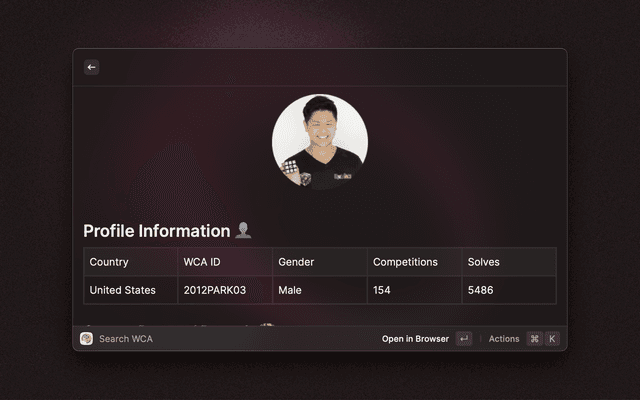The image size is (640, 400).
Task: Click the Command key icon
Action: [x=534, y=339]
